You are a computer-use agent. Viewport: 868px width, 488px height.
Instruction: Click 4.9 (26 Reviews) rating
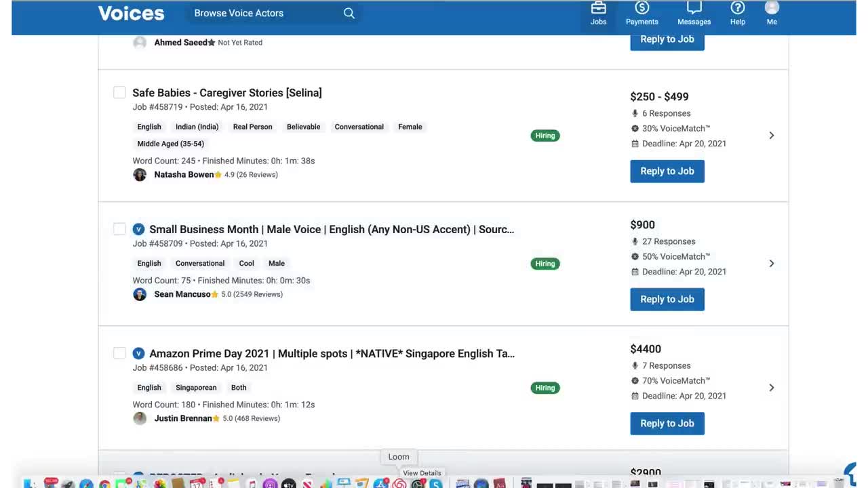coord(251,174)
